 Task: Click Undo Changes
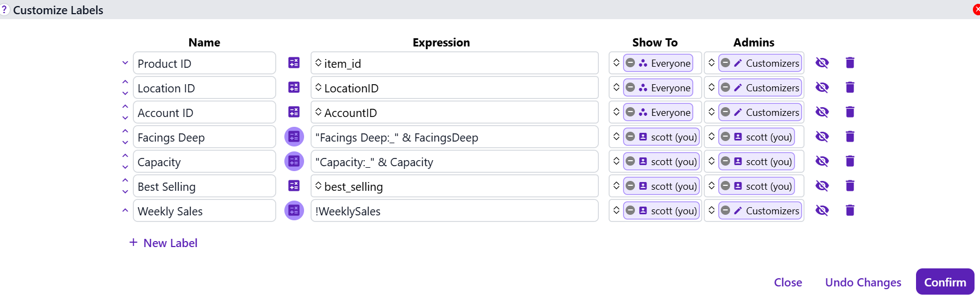(x=863, y=282)
